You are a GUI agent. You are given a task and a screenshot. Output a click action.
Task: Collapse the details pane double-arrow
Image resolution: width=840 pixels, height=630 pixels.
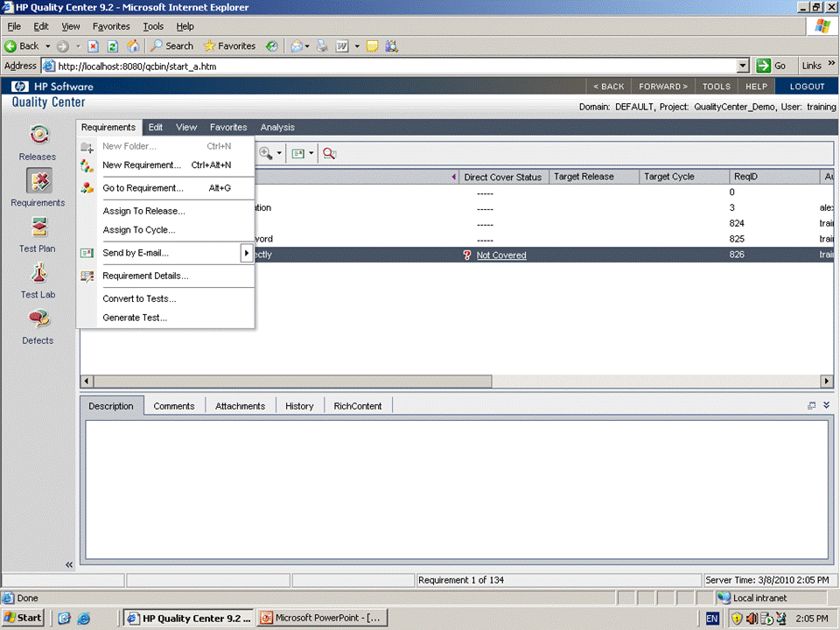[x=827, y=405]
